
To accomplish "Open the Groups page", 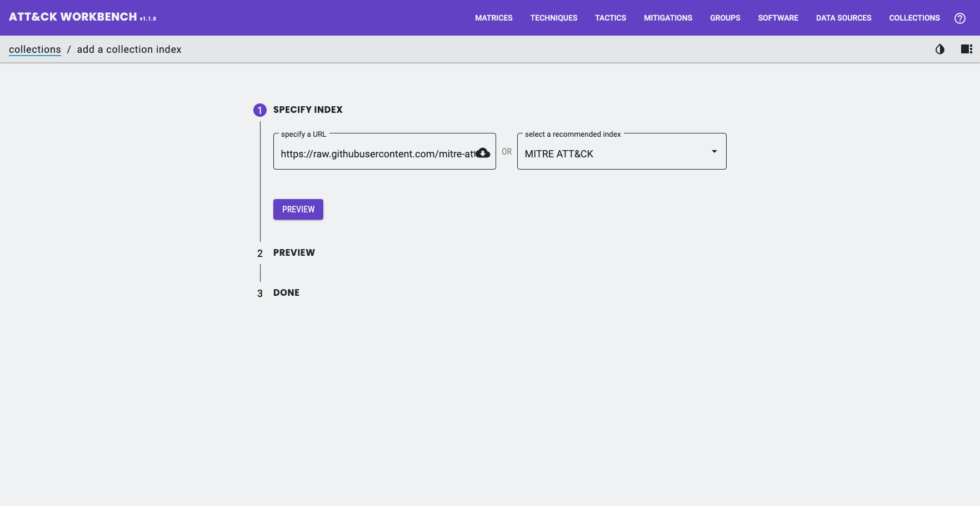I will click(x=724, y=18).
